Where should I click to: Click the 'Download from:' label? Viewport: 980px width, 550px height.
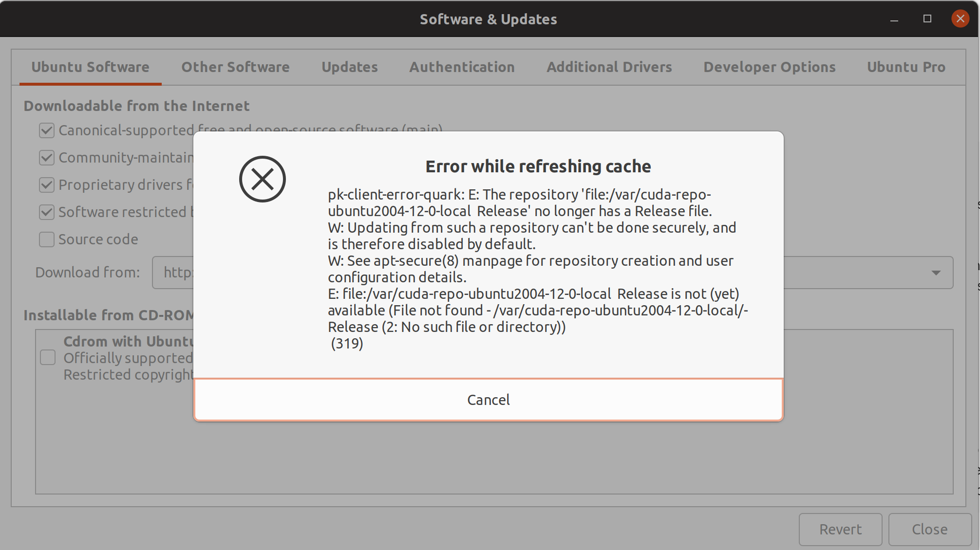tap(88, 272)
